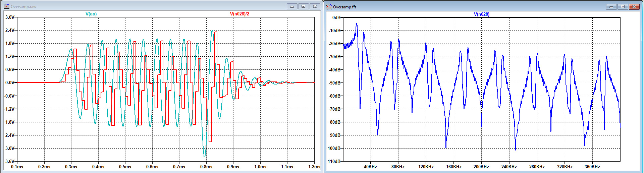Click the -1.2V vertical axis label
Image resolution: width=644 pixels, height=173 pixels.
9,109
